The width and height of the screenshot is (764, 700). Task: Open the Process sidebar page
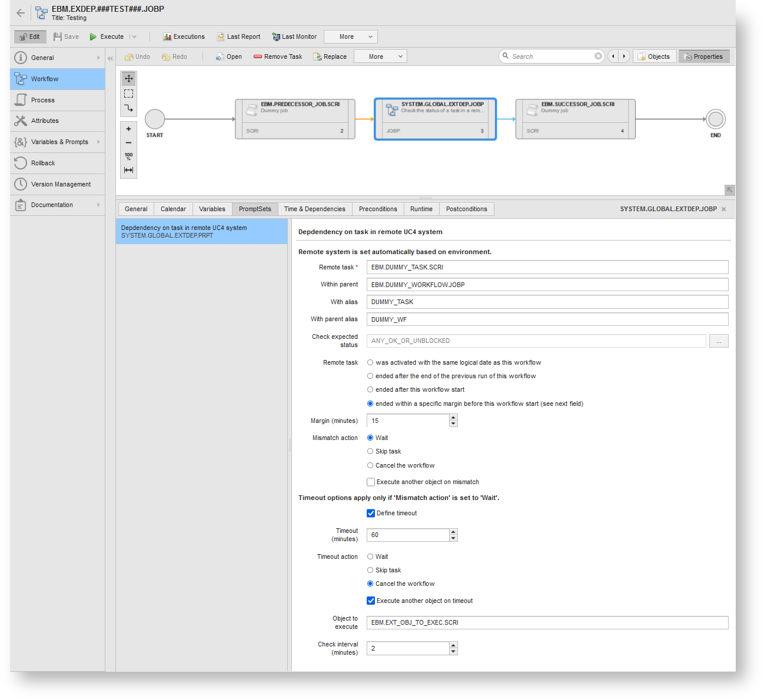[x=58, y=100]
